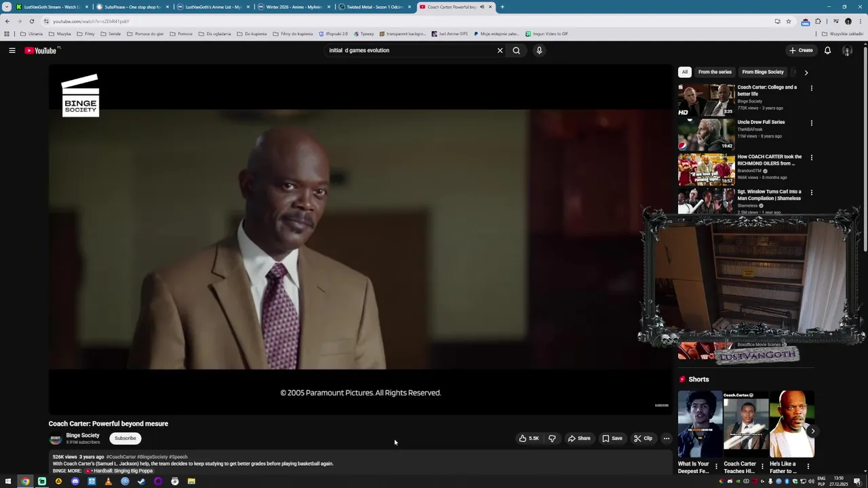Open the Seriale bookmarks folder
The height and width of the screenshot is (488, 868).
coord(111,34)
